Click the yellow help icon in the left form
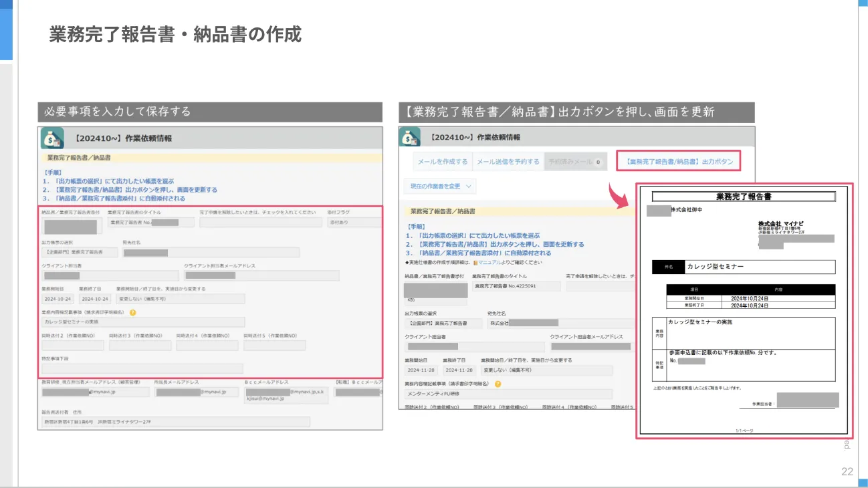This screenshot has width=868, height=488. point(133,312)
